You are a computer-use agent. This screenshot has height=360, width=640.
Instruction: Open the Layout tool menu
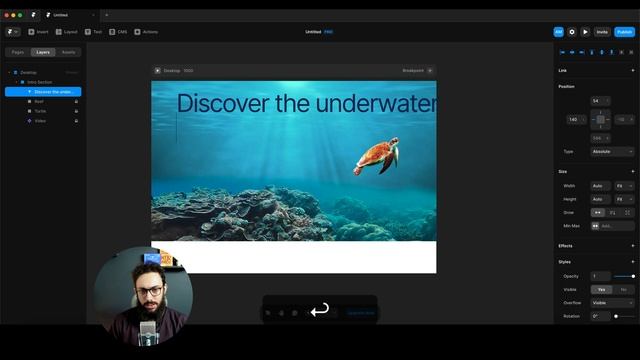(x=66, y=32)
